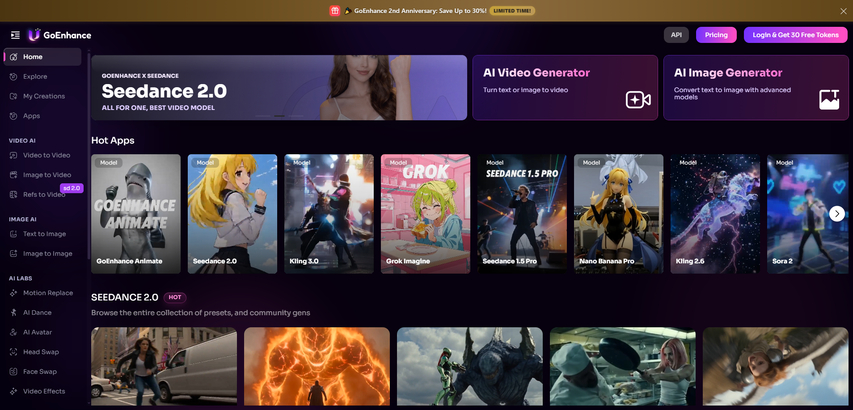
Task: Click the Video to Video icon
Action: (14, 155)
